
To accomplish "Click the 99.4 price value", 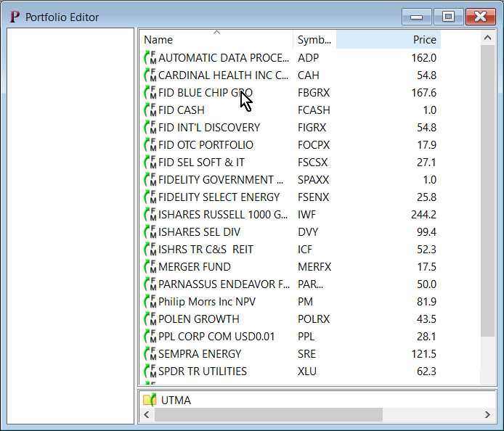I will pos(426,231).
